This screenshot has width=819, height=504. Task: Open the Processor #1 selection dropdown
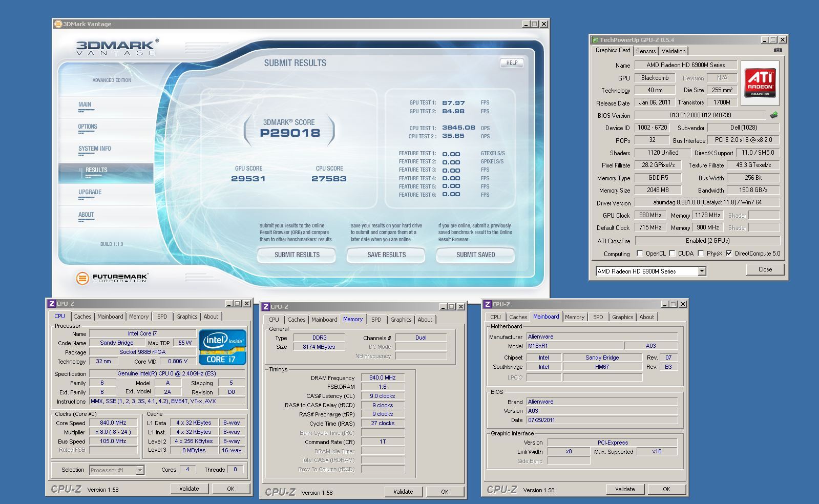click(x=140, y=470)
